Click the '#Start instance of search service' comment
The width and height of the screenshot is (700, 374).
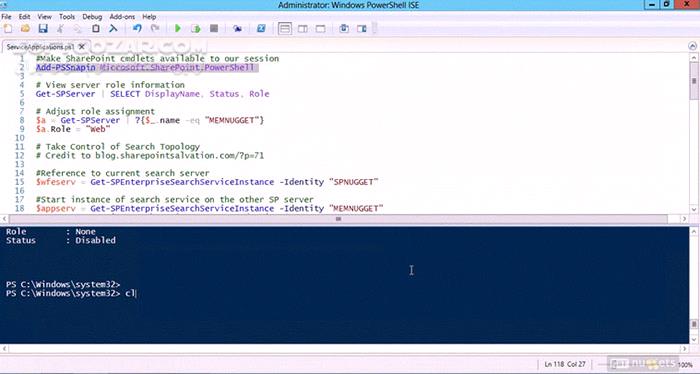click(175, 199)
